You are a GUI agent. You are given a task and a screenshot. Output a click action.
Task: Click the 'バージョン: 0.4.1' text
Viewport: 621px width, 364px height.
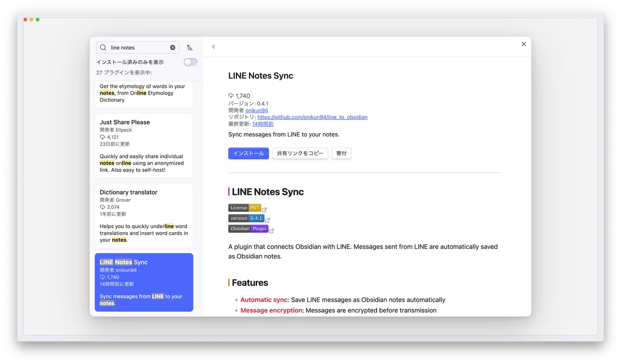click(x=248, y=103)
